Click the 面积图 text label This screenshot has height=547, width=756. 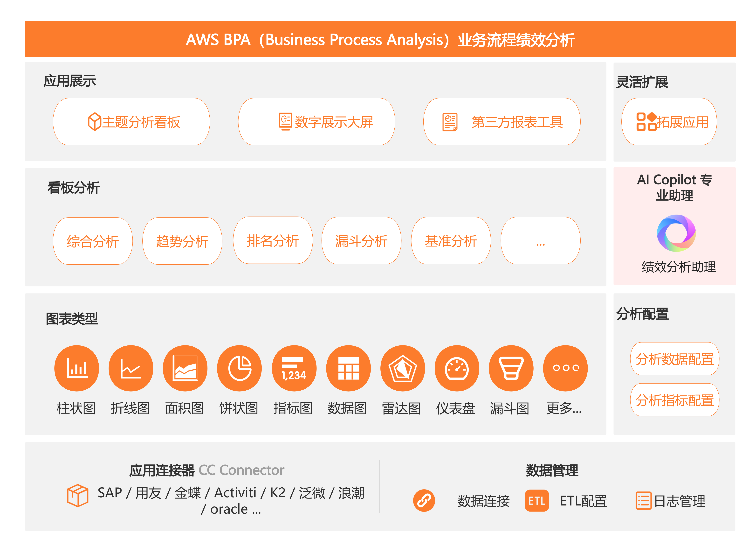tap(185, 408)
